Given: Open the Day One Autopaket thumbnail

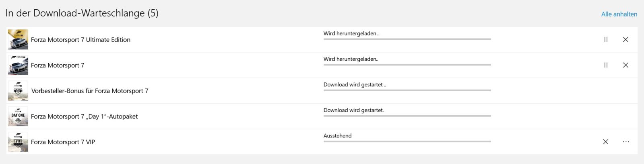Looking at the screenshot, I should [x=18, y=116].
